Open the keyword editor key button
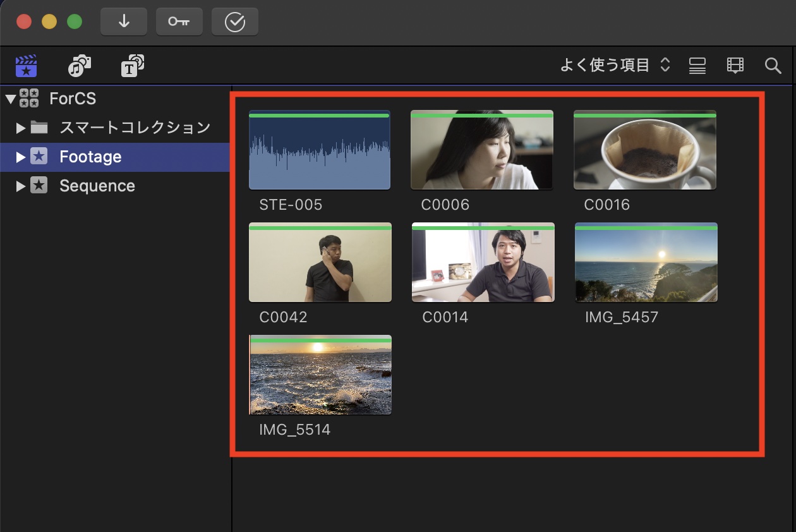The height and width of the screenshot is (532, 796). click(179, 22)
